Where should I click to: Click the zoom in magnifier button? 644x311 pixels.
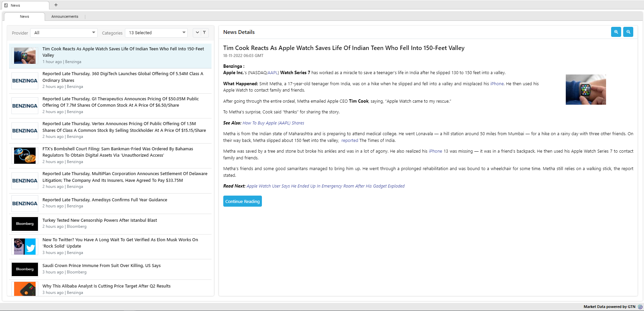[x=616, y=32]
